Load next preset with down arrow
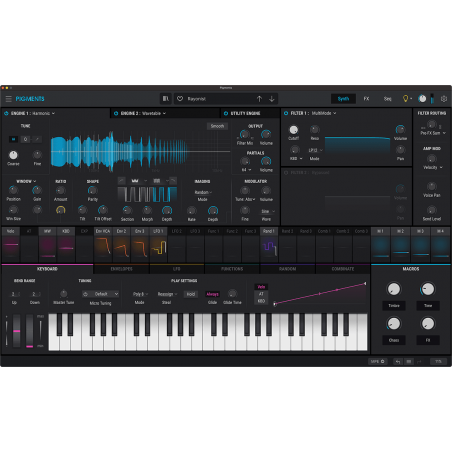This screenshot has width=452, height=452. (x=272, y=99)
